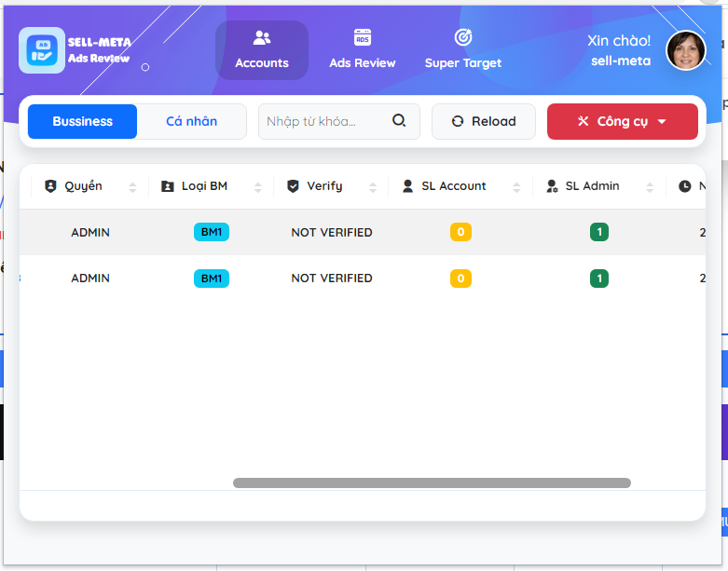This screenshot has height=571, width=728.
Task: Click the clock icon in last column
Action: [685, 186]
